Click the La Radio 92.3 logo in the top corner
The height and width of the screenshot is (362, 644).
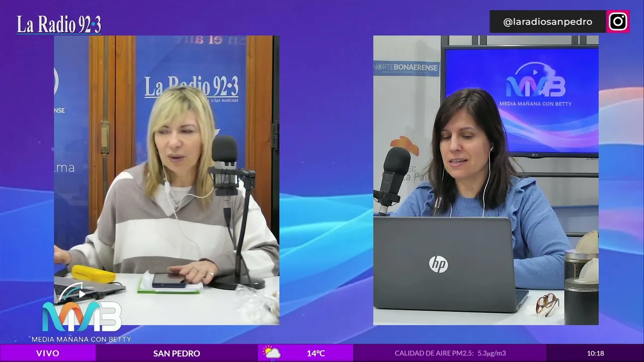click(x=59, y=25)
